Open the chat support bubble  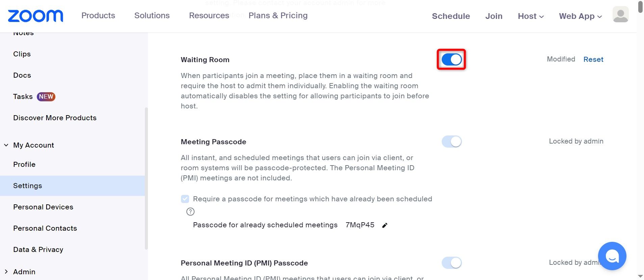click(612, 256)
